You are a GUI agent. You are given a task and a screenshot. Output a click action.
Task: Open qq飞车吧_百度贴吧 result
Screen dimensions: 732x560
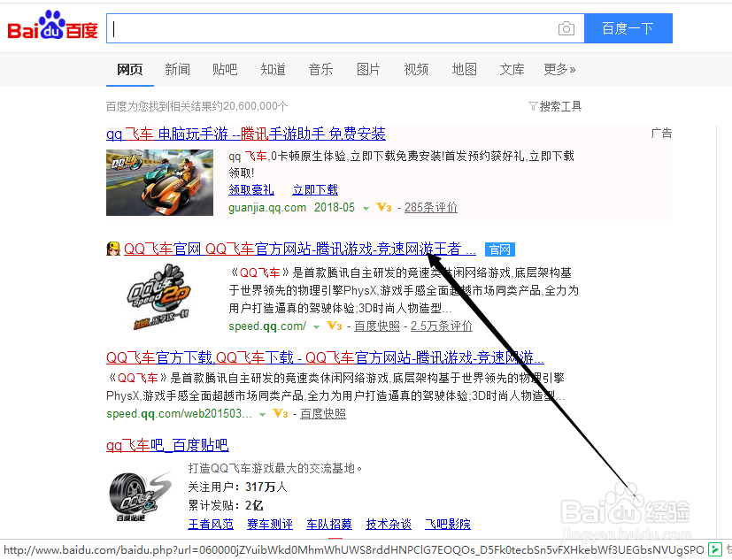tap(167, 445)
